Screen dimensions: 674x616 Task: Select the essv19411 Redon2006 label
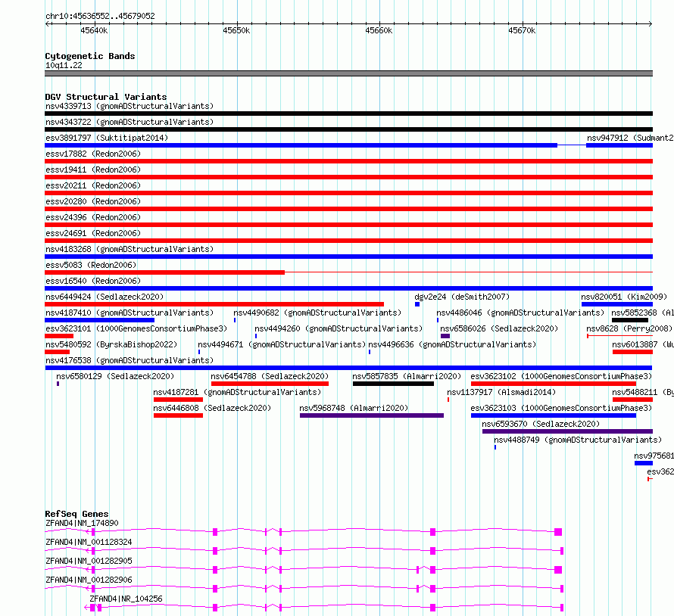click(93, 170)
